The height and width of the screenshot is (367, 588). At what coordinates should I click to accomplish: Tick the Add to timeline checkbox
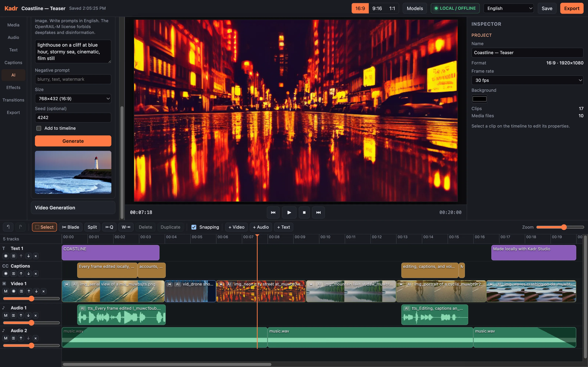pos(39,128)
